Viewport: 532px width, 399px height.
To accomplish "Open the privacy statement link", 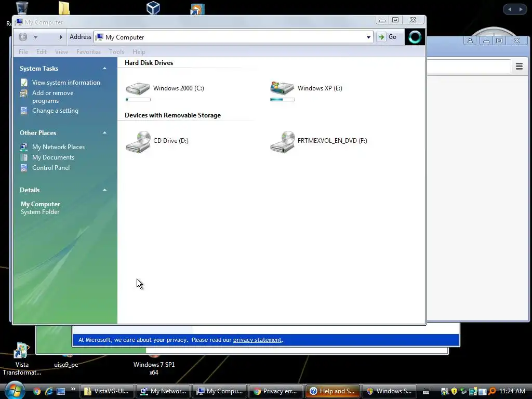I will coord(257,340).
